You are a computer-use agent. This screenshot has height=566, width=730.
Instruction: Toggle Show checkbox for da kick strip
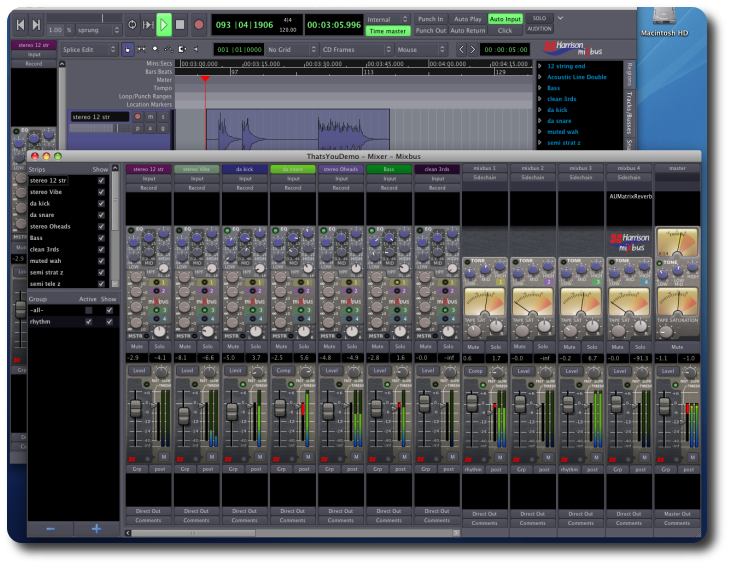tap(101, 203)
